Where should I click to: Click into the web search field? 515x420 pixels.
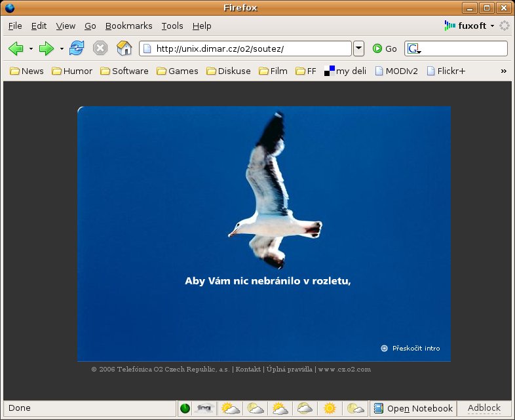(x=465, y=49)
